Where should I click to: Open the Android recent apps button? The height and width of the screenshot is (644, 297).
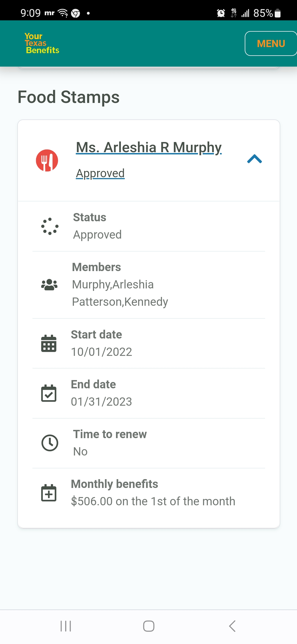point(66,626)
